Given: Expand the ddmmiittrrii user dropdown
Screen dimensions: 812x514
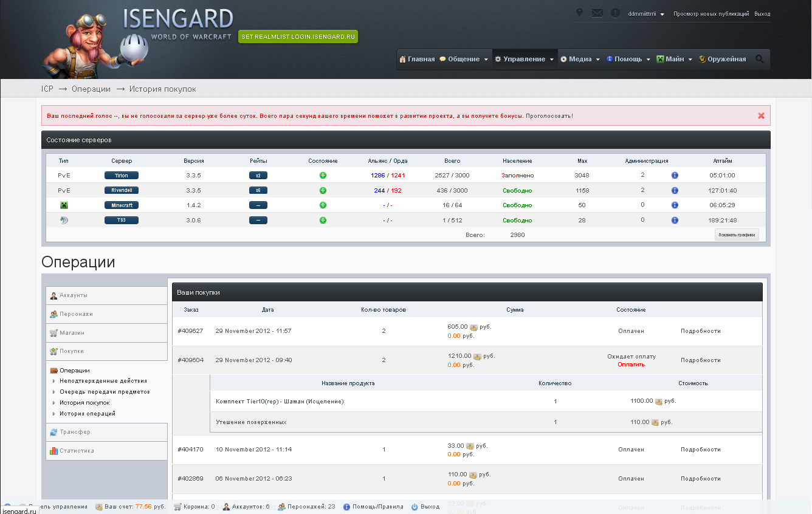Looking at the screenshot, I should click(x=646, y=14).
